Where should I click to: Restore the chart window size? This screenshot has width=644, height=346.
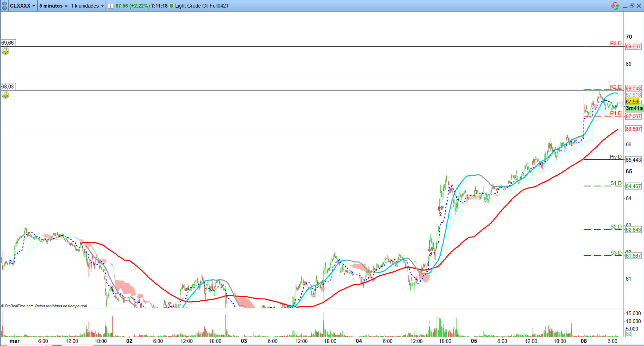click(x=632, y=6)
